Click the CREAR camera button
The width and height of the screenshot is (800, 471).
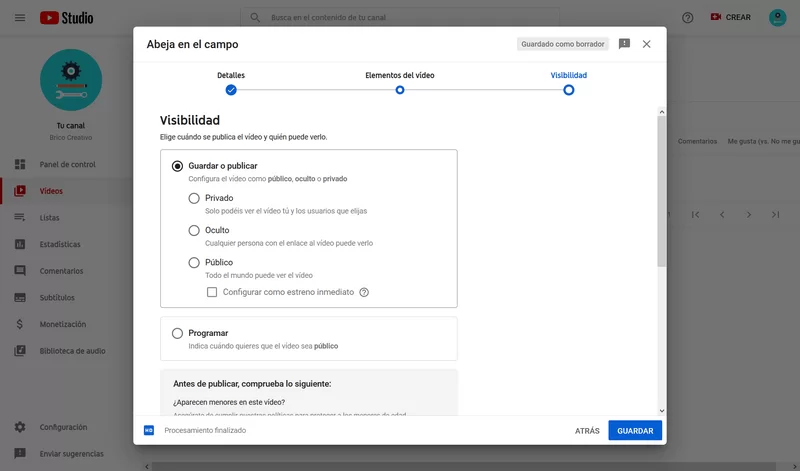click(x=731, y=17)
